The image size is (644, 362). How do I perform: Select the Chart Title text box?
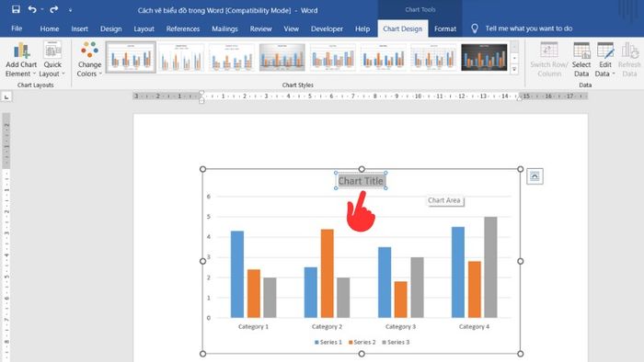pyautogui.click(x=361, y=181)
